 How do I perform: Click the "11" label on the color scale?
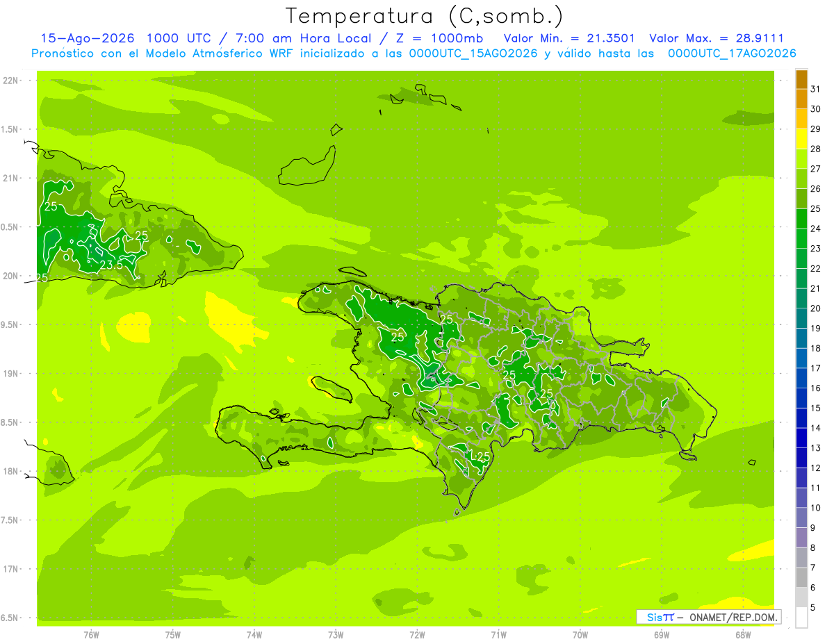816,488
